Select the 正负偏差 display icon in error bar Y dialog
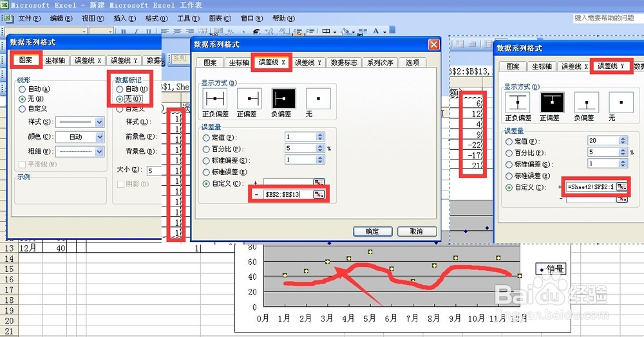This screenshot has width=644, height=337. click(x=518, y=102)
